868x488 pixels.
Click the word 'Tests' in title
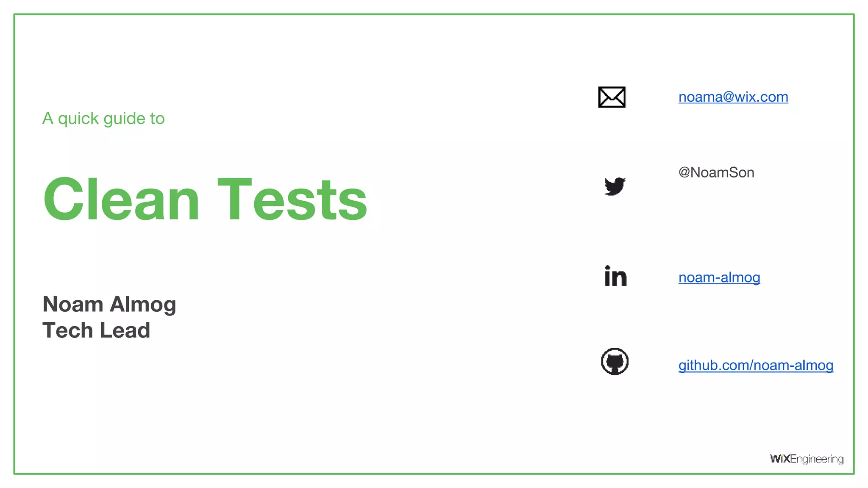pos(292,199)
